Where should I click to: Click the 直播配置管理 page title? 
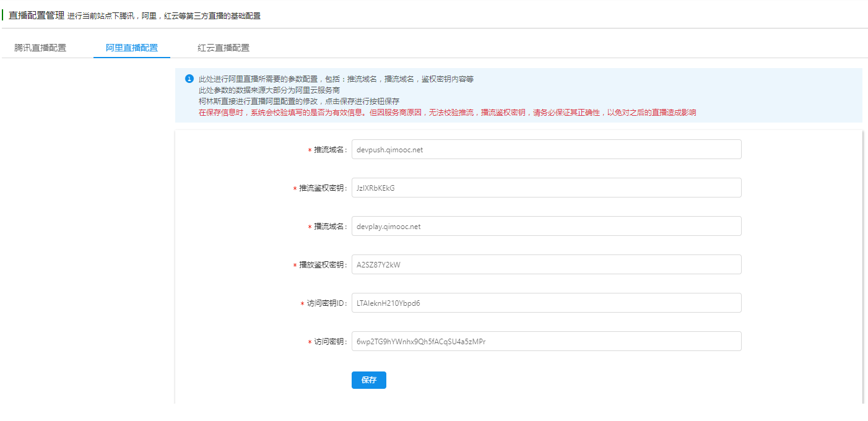pyautogui.click(x=37, y=15)
